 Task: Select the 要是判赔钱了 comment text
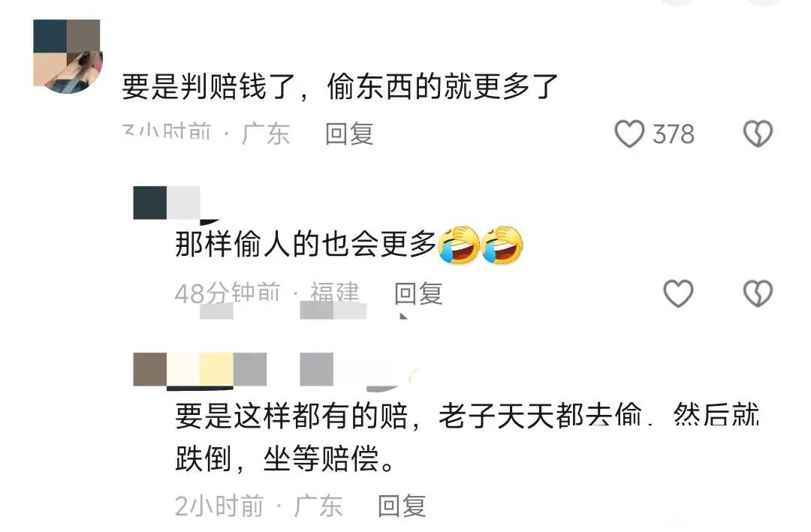click(340, 86)
